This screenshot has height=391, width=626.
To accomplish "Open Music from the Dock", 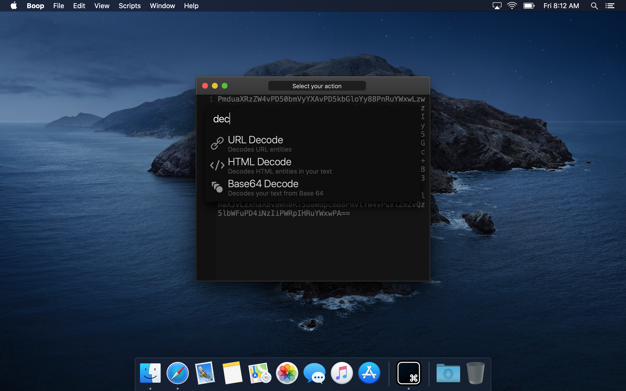I will 342,373.
